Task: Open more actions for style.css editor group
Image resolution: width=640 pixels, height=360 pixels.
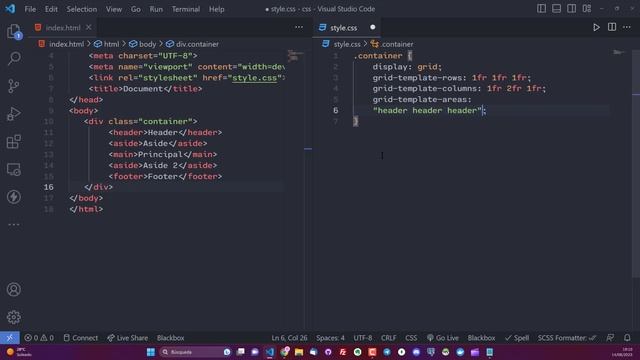Action: point(627,27)
